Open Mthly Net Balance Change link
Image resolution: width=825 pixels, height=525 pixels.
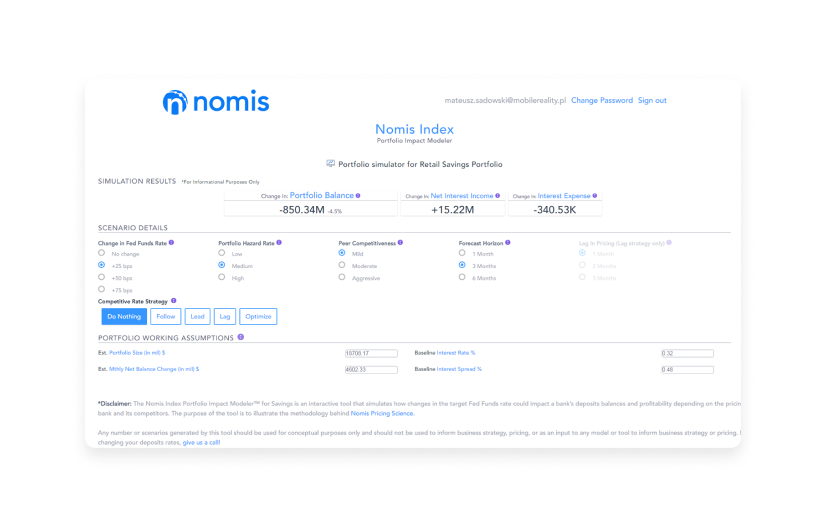coord(154,369)
